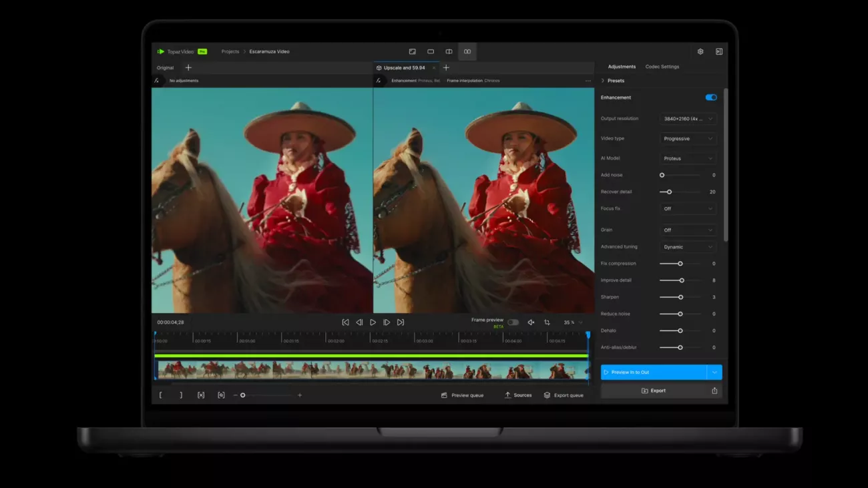
Task: Switch to split-view comparison icon
Action: tap(449, 51)
